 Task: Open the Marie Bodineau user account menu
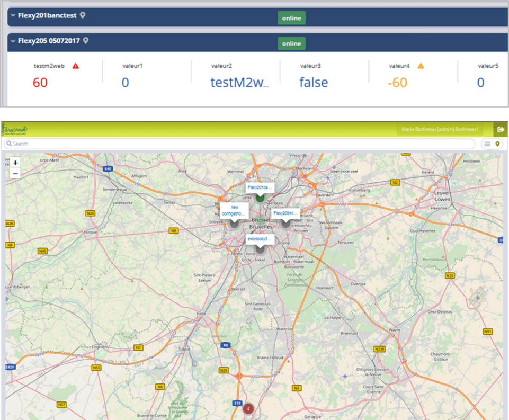click(x=440, y=130)
